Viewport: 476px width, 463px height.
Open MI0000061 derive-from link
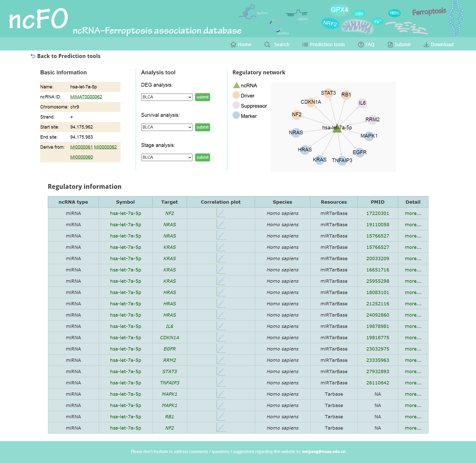(x=82, y=147)
